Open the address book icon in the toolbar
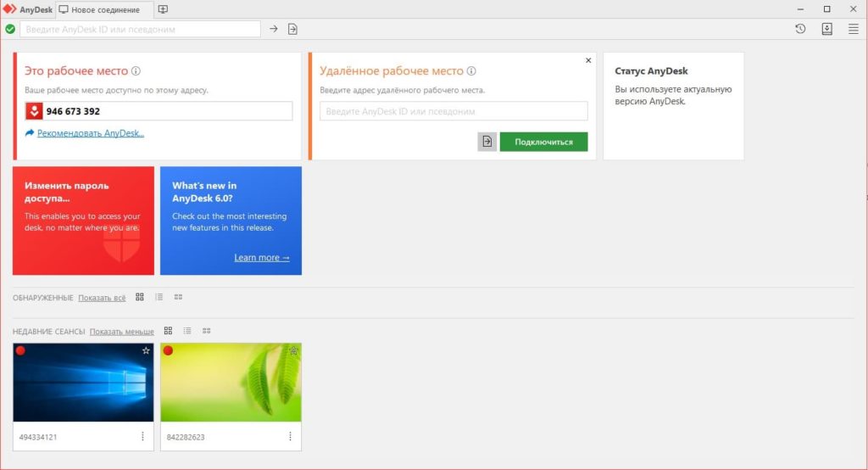Viewport: 868px width, 470px height. pos(827,29)
